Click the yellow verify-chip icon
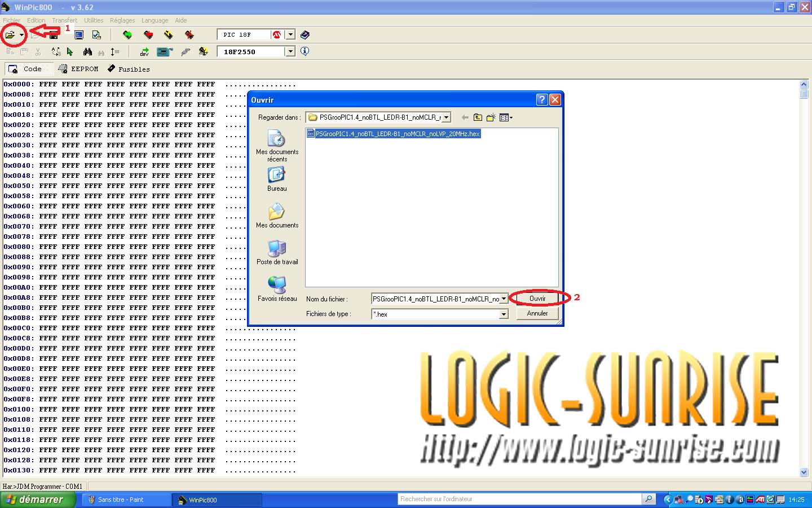812x508 pixels. coord(169,35)
